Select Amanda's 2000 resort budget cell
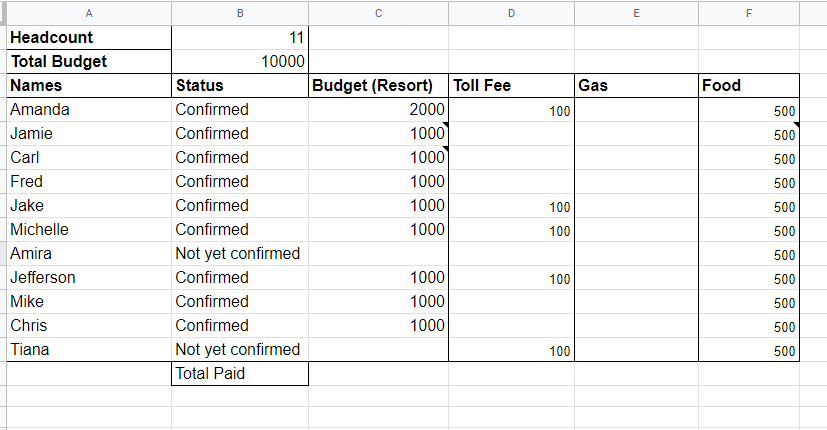This screenshot has height=430, width=827. 379,110
